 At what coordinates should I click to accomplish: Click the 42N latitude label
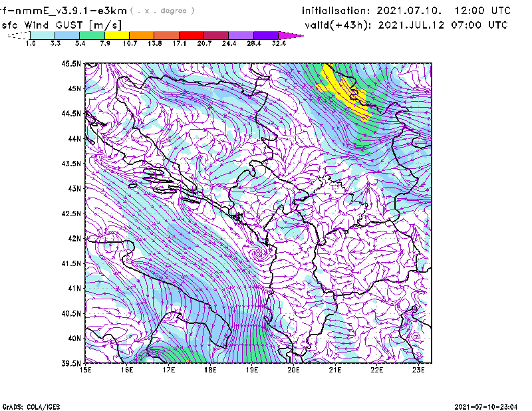(x=74, y=238)
